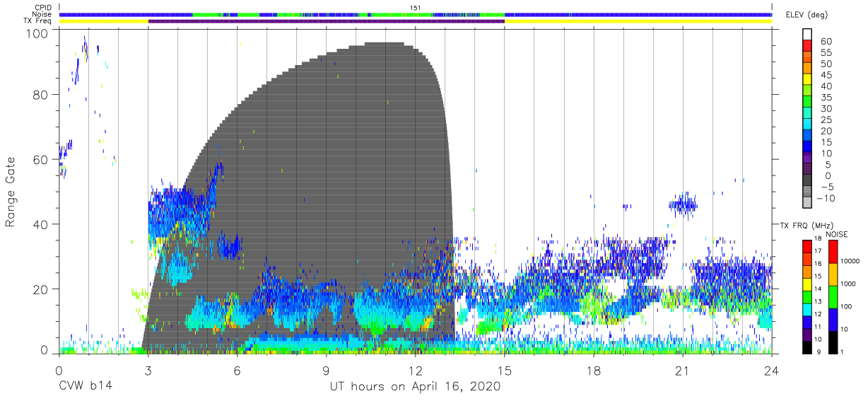Screen dimensions: 868x401
Task: Click the 15 hour tick on the time axis
Action: click(505, 371)
